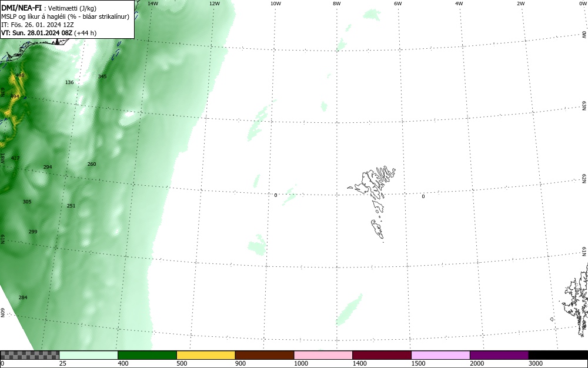Select the yellow 500–900 legend swatch
The width and height of the screenshot is (588, 368).
point(206,355)
